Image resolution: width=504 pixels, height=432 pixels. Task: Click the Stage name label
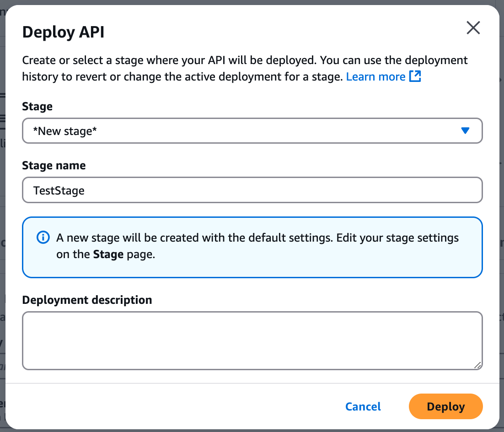tap(54, 165)
